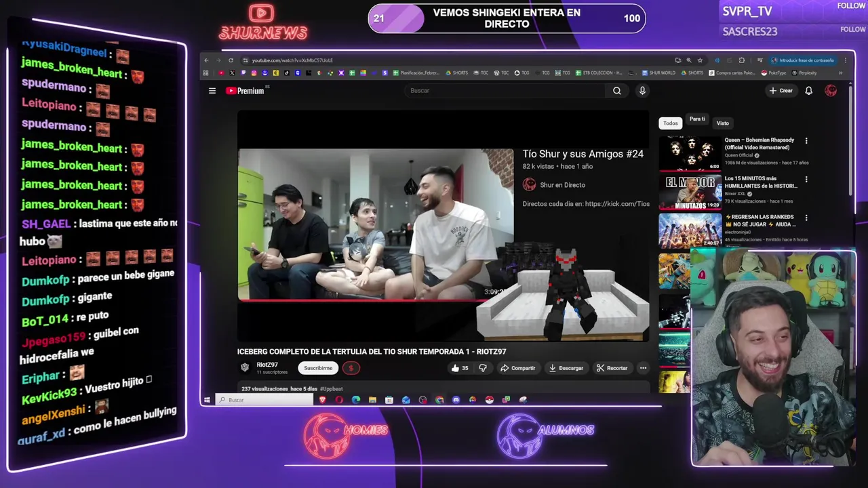Image resolution: width=868 pixels, height=488 pixels.
Task: Click the Suscribirme button
Action: click(318, 368)
